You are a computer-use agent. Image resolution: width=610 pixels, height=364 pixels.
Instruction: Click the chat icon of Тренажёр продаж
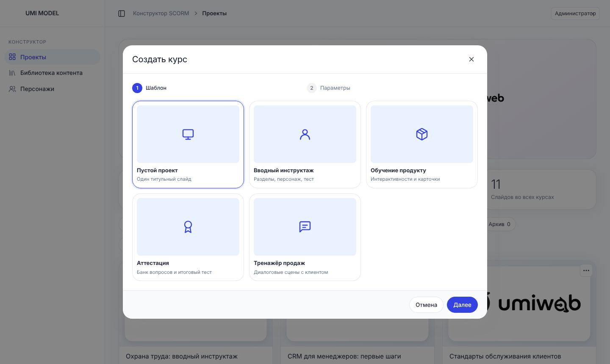pos(305,227)
